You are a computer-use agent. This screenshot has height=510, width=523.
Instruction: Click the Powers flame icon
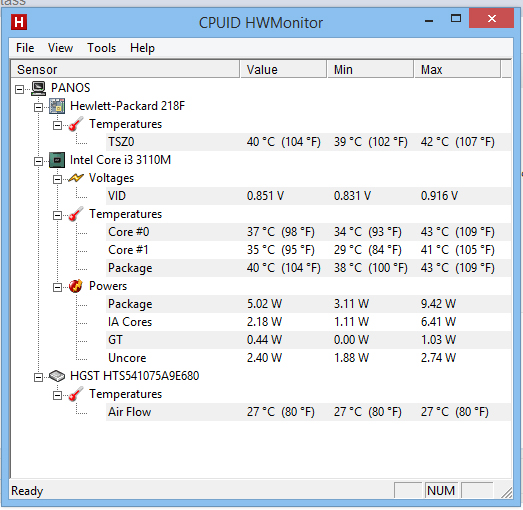76,286
